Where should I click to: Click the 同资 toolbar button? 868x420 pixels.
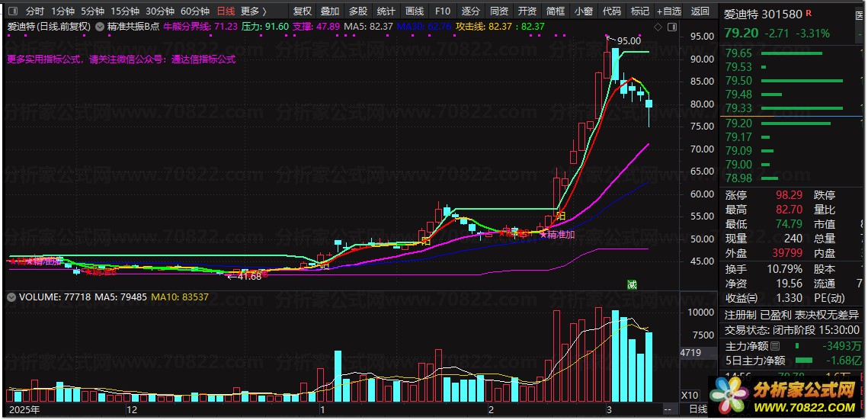coord(498,11)
